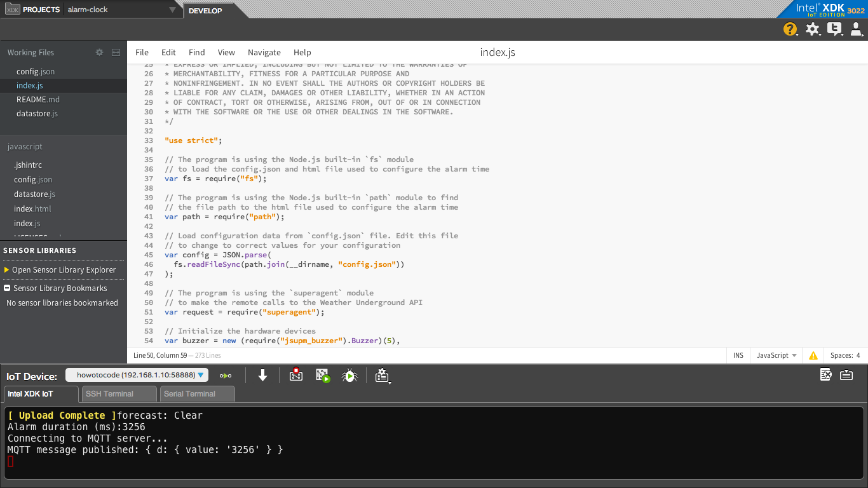Click the index.js title above the editor

[498, 52]
